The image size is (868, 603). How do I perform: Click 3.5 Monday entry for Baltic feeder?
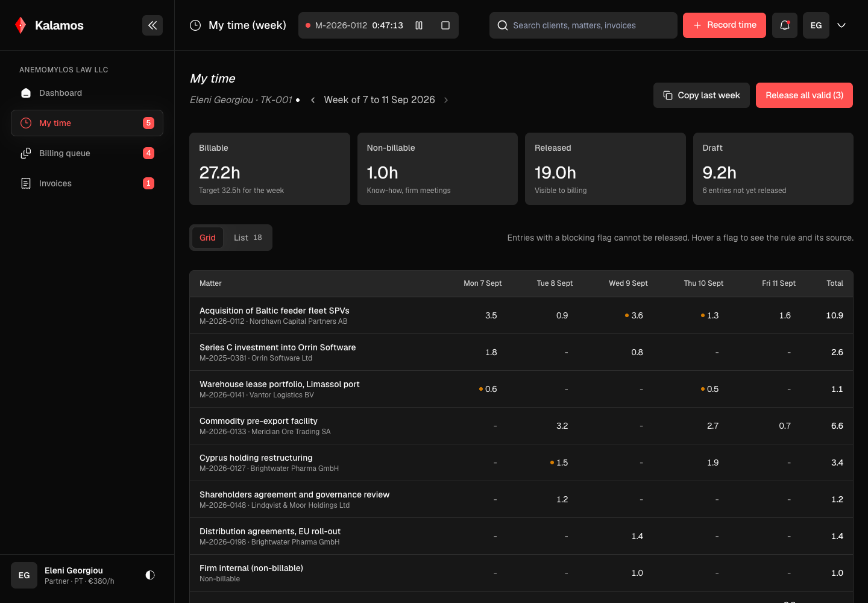tap(491, 315)
